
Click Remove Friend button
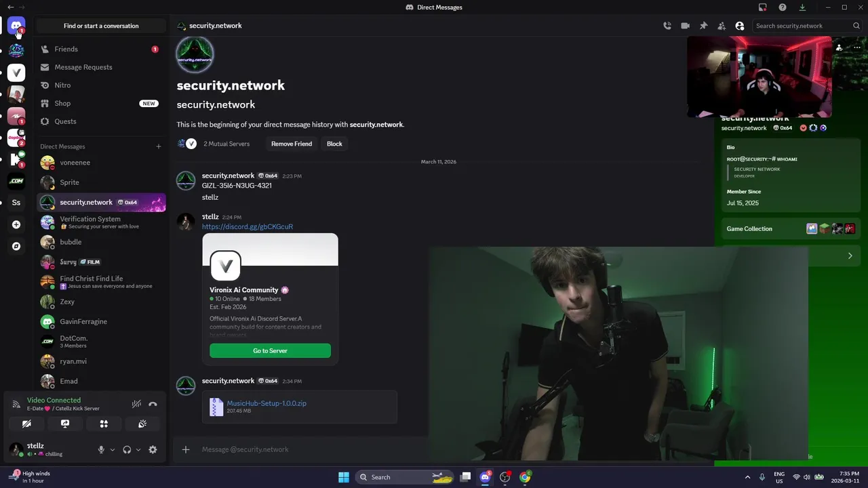coord(292,144)
